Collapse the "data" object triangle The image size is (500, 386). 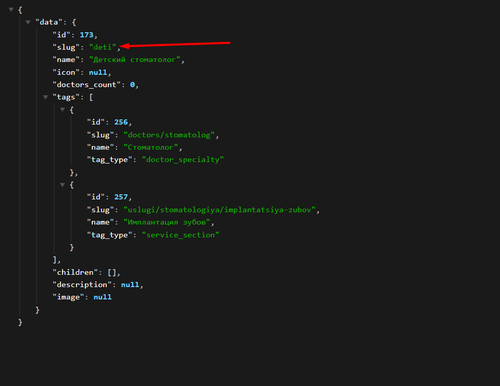click(28, 22)
